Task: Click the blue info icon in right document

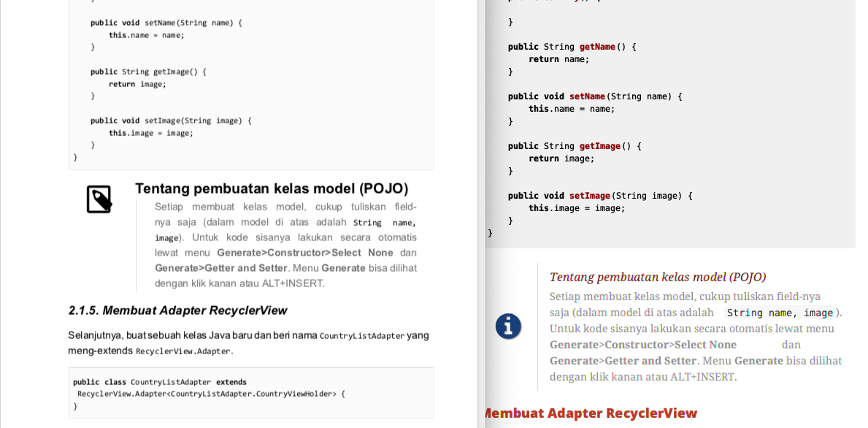Action: (x=508, y=326)
